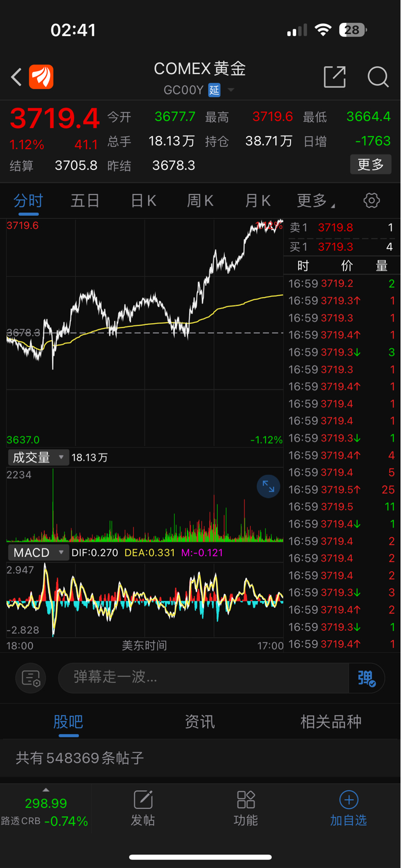Viewport: 401px width, 868px height.
Task: Switch to the 周K chart tab
Action: pyautogui.click(x=200, y=201)
